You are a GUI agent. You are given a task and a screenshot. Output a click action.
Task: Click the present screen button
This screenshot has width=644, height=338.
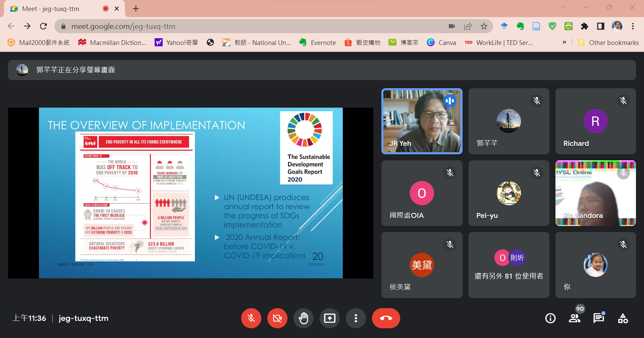[x=329, y=318]
